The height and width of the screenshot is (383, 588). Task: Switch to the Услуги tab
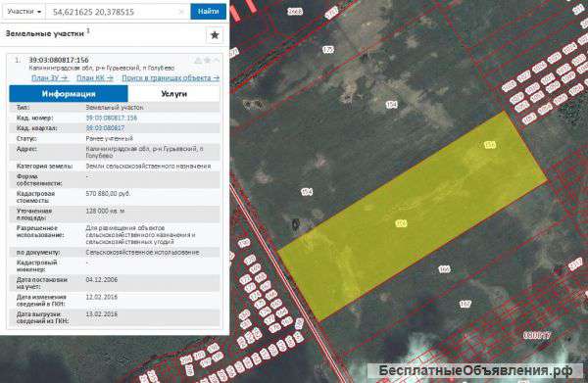click(174, 94)
